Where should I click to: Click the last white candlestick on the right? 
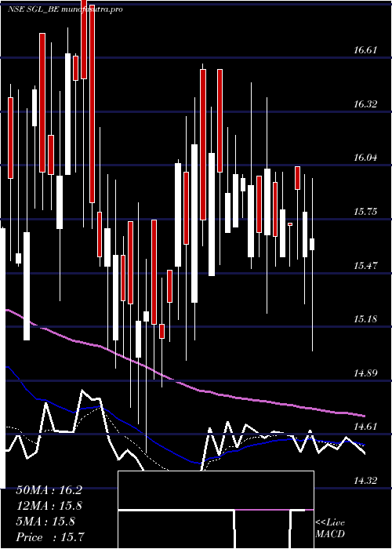(x=312, y=245)
